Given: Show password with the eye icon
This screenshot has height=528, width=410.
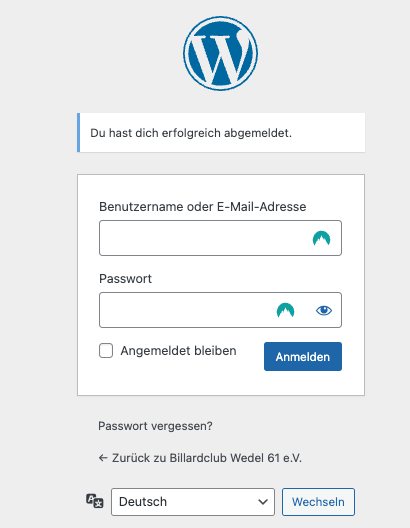Looking at the screenshot, I should tap(324, 310).
